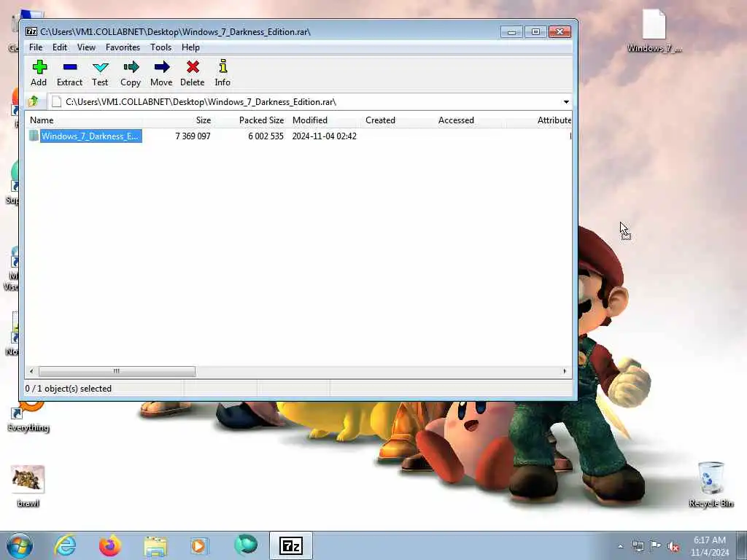The height and width of the screenshot is (560, 747).
Task: Click the Move toolbar icon
Action: (x=161, y=73)
